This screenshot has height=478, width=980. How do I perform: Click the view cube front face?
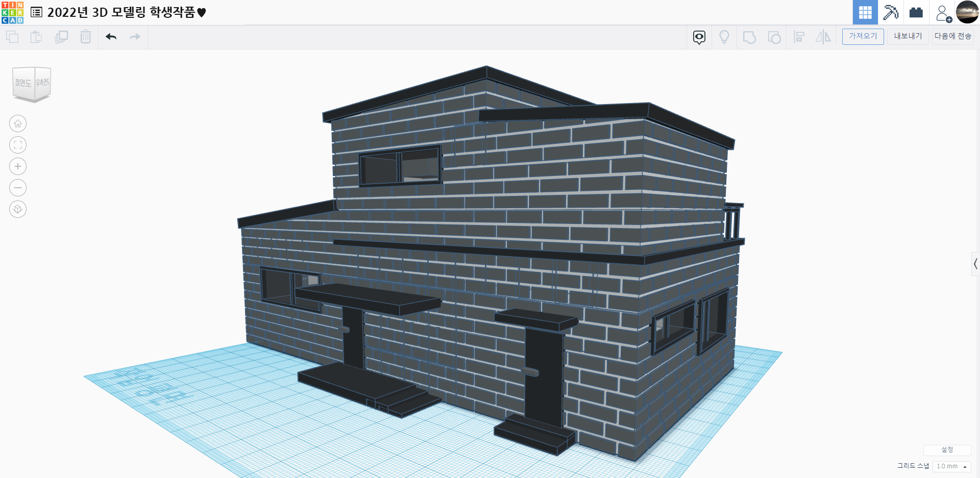point(23,84)
